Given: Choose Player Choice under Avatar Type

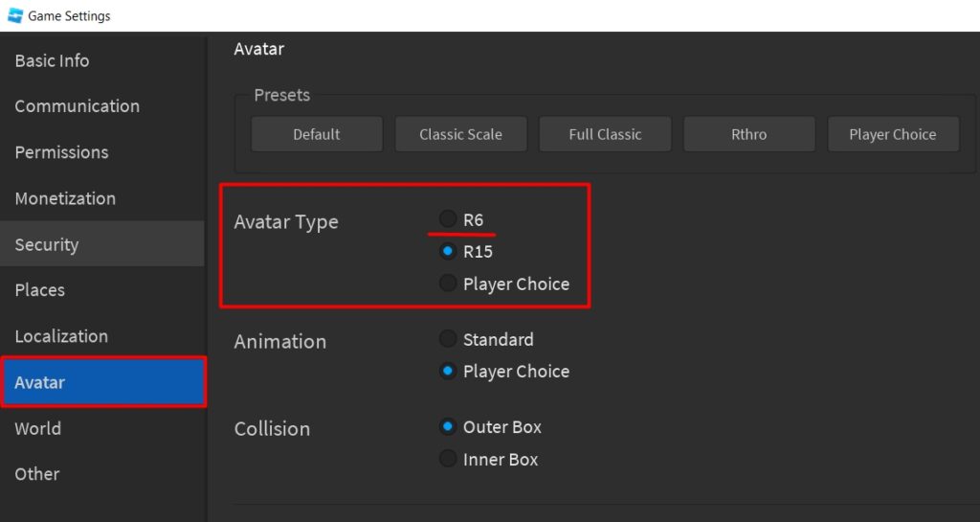Looking at the screenshot, I should [x=448, y=284].
